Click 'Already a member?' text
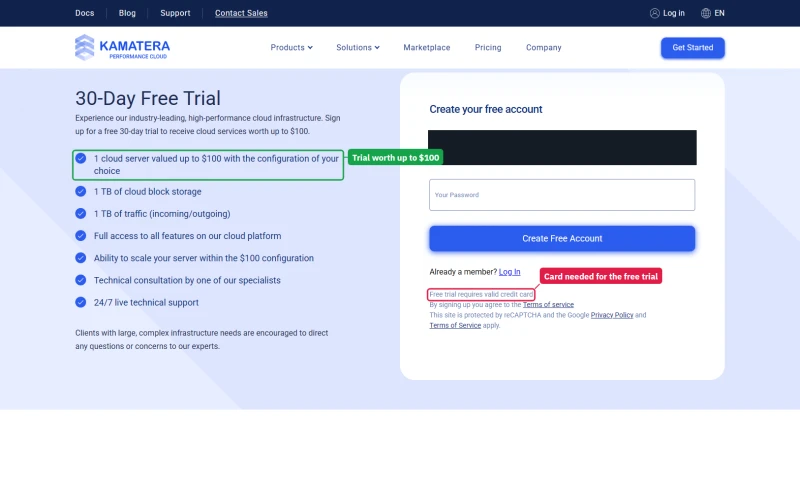The height and width of the screenshot is (485, 800). click(x=463, y=272)
